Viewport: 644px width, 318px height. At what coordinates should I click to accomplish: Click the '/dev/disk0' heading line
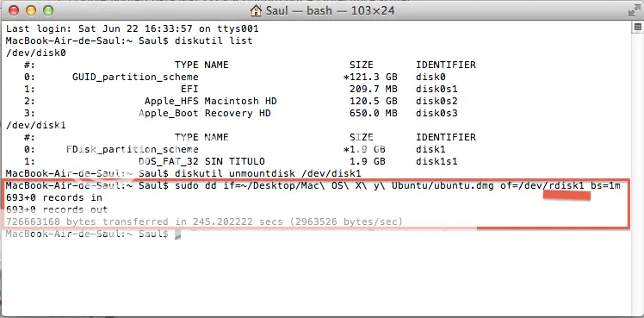tap(36, 53)
